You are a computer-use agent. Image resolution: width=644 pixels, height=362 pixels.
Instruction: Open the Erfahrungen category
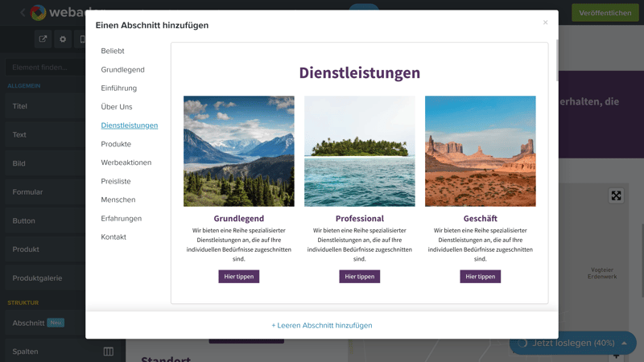122,218
